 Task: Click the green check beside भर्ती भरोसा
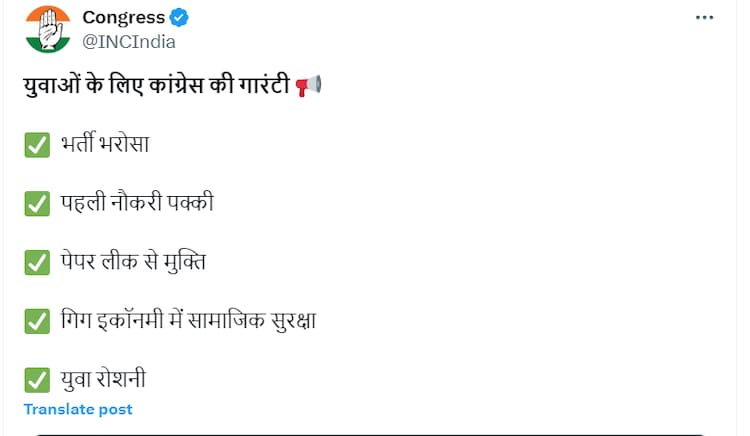tap(37, 145)
